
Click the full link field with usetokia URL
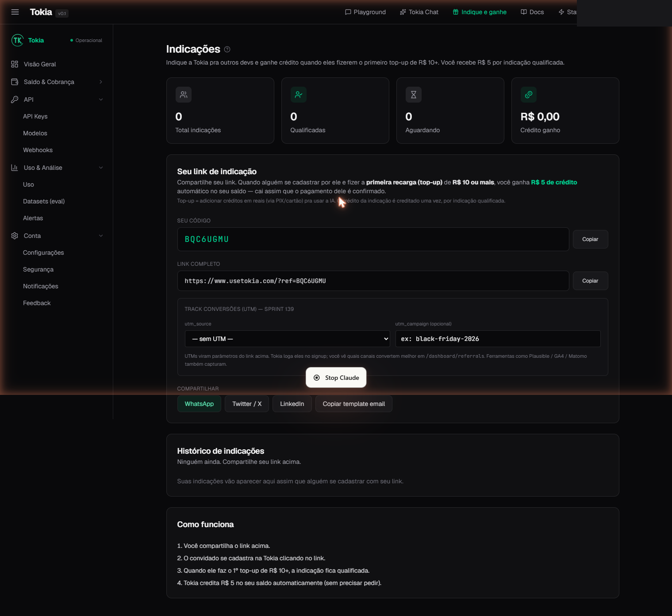373,281
